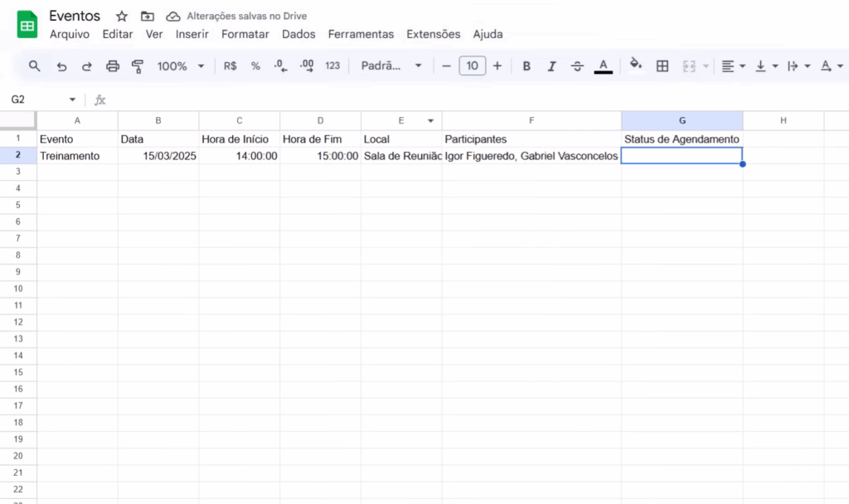Image resolution: width=849 pixels, height=504 pixels.
Task: Click the horizontal align icon
Action: tap(728, 66)
